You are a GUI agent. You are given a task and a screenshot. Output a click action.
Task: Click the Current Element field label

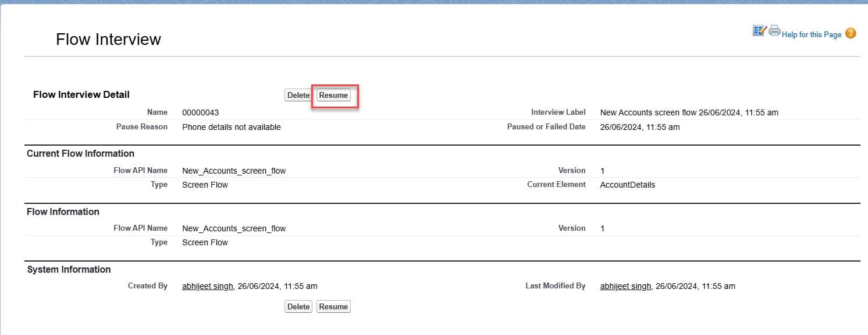pos(556,184)
